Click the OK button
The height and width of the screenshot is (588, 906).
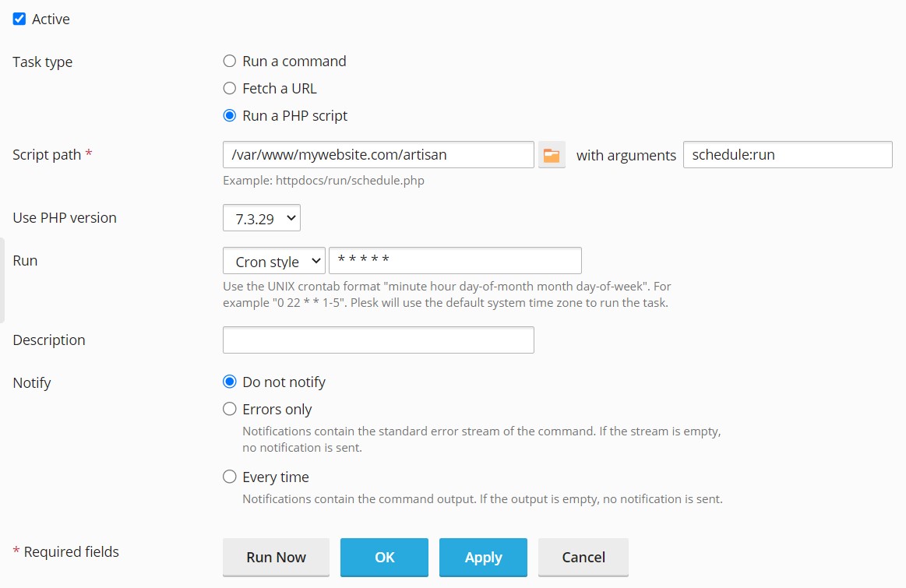pyautogui.click(x=384, y=558)
